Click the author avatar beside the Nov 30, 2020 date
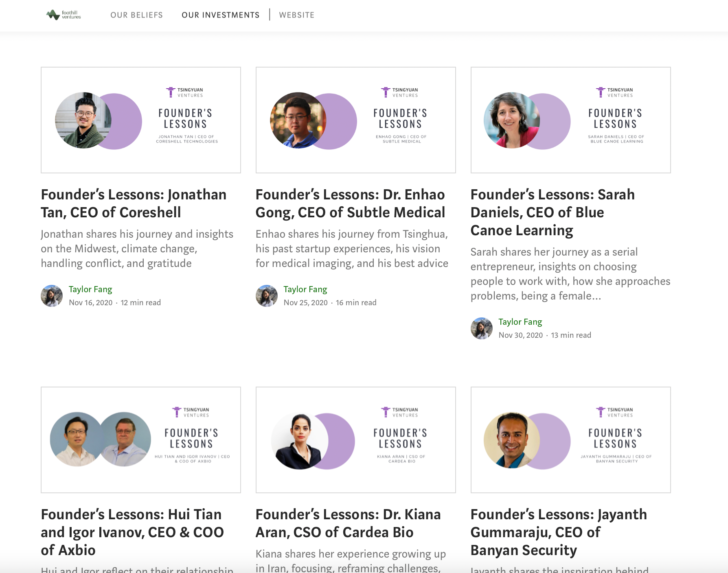This screenshot has height=573, width=728. 482,328
